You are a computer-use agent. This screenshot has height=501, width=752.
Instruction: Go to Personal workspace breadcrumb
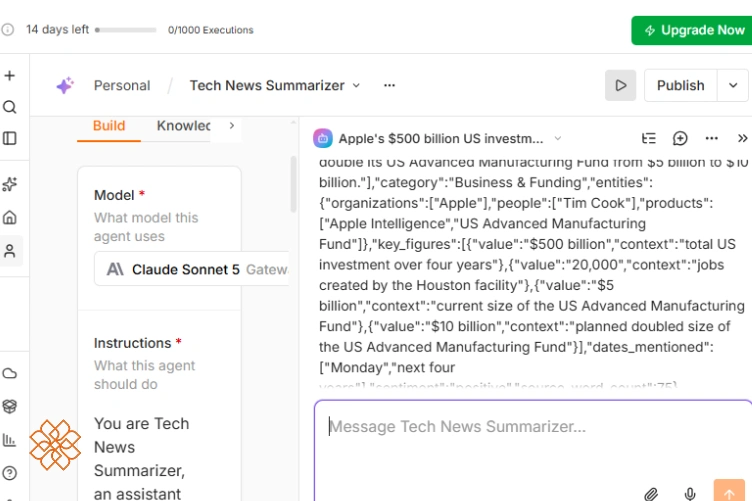[122, 85]
